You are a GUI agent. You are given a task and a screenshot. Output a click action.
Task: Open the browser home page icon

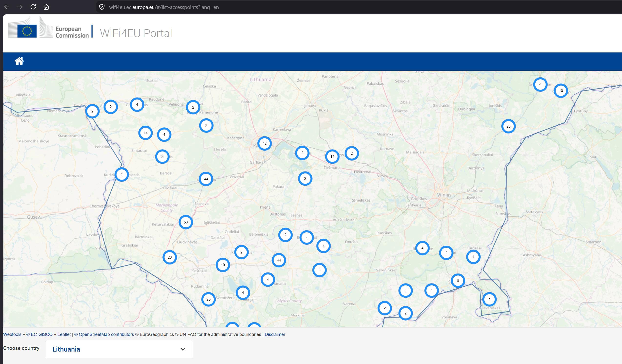(46, 7)
